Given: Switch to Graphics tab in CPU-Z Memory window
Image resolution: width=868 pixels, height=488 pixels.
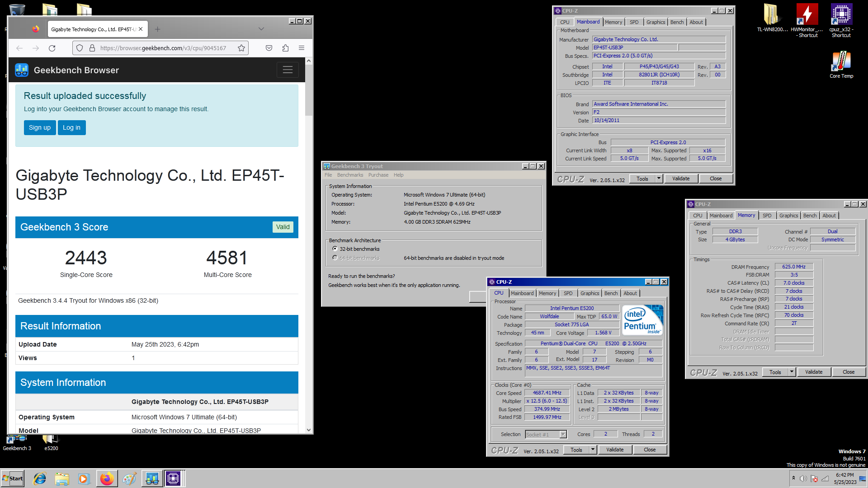Looking at the screenshot, I should (x=788, y=216).
